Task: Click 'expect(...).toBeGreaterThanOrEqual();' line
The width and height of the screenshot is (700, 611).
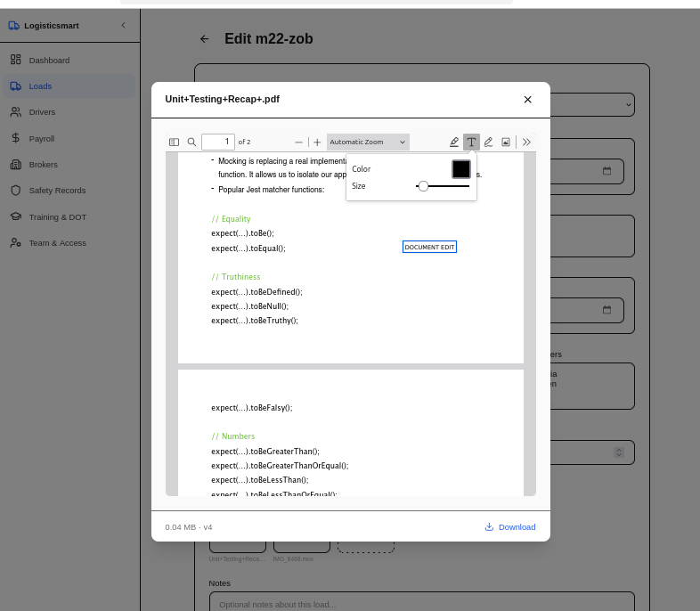Action: 280,466
